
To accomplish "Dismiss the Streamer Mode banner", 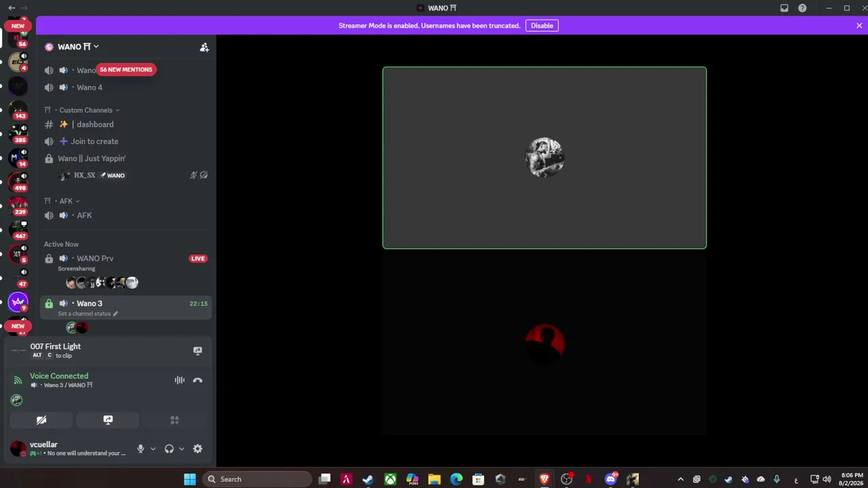I will coord(859,26).
